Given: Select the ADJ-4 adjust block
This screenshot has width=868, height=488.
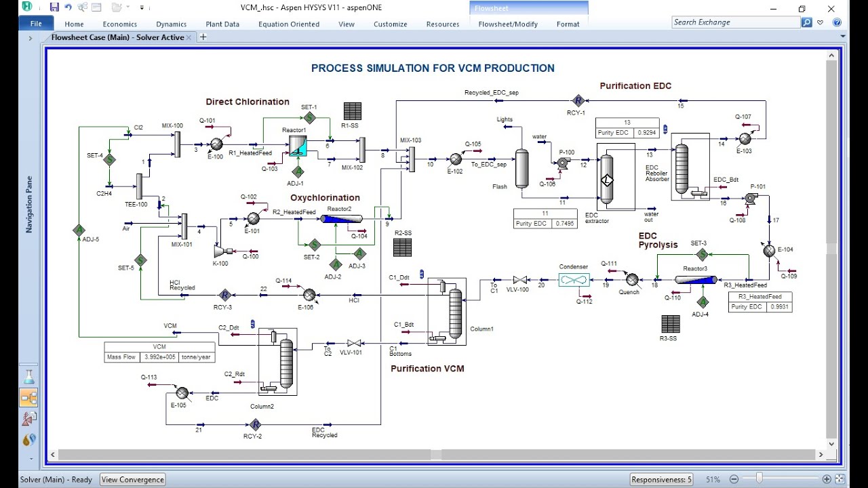Looking at the screenshot, I should [703, 302].
